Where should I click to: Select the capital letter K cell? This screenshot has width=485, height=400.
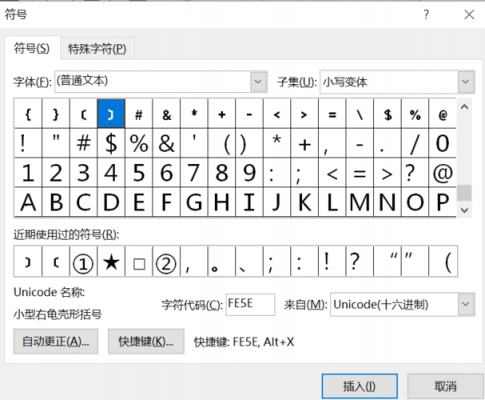coord(305,202)
